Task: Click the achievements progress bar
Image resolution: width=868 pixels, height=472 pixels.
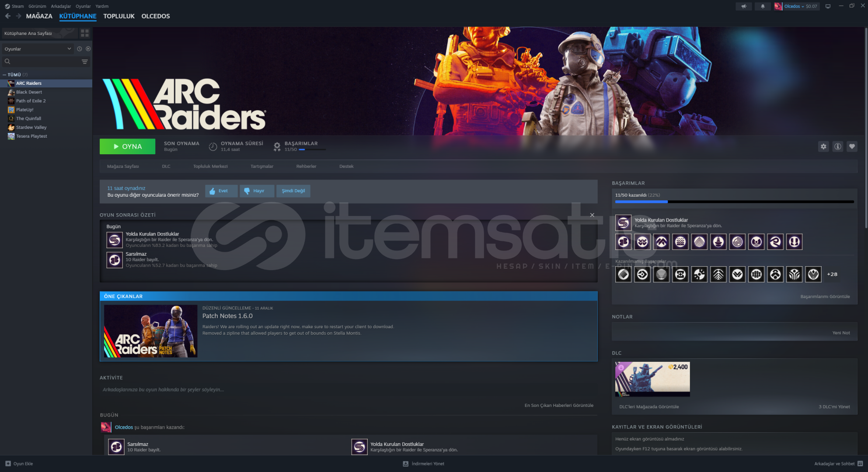Action: 734,202
